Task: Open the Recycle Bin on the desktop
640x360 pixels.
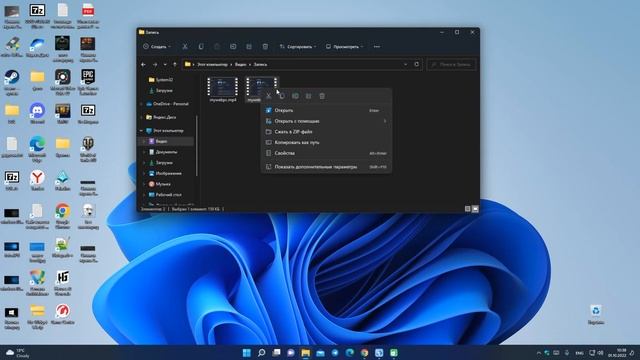Action: (x=596, y=315)
